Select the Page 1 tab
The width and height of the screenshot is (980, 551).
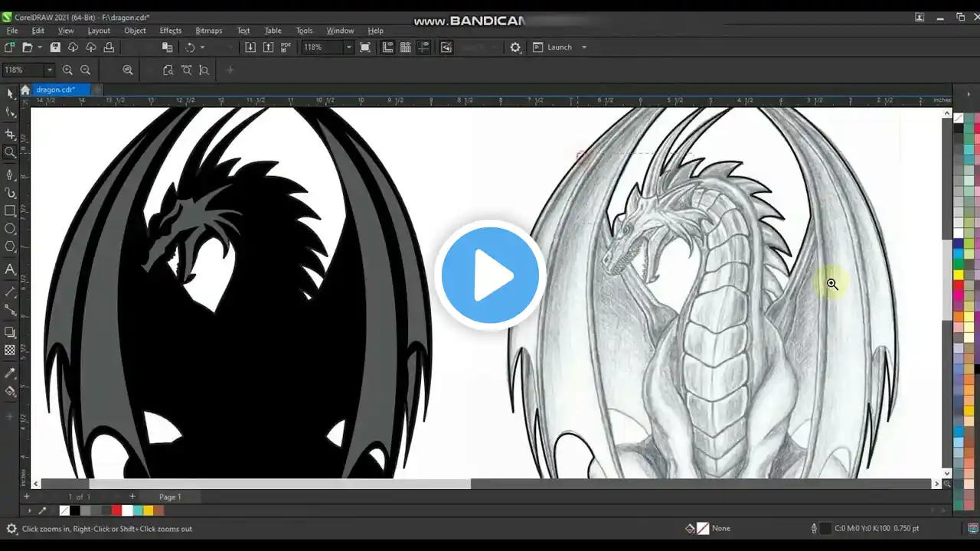[170, 497]
